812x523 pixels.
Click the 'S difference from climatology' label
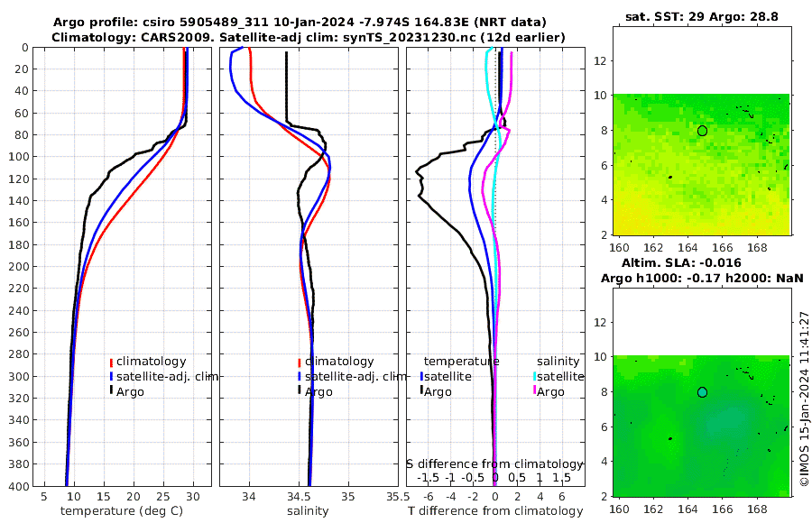click(494, 464)
